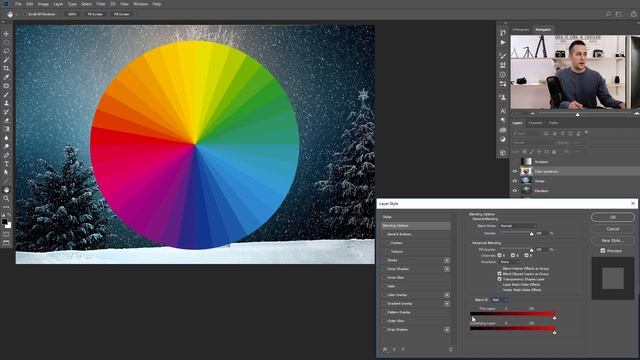Click the add button next to Drop Shadow
Screen dimensions: 640x360
coord(447,330)
